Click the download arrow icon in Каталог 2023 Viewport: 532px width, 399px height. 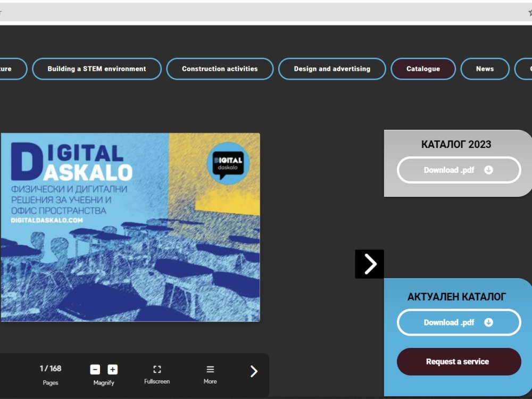point(488,170)
